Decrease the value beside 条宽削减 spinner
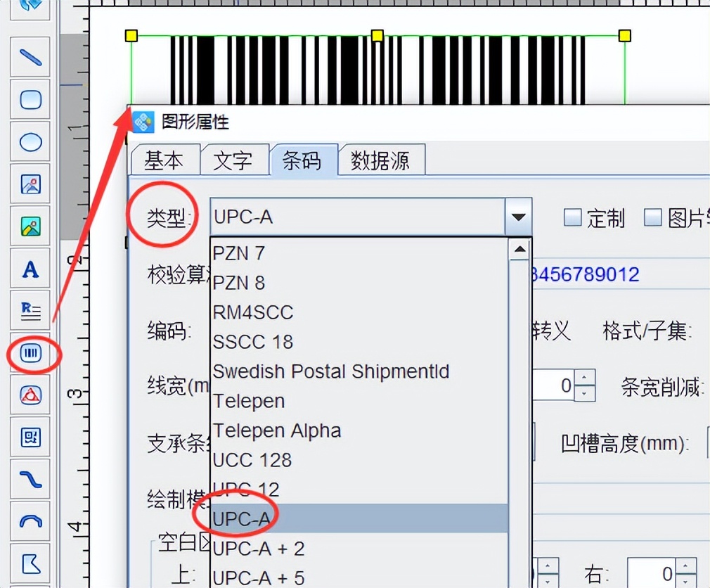The height and width of the screenshot is (588, 710). coord(584,394)
